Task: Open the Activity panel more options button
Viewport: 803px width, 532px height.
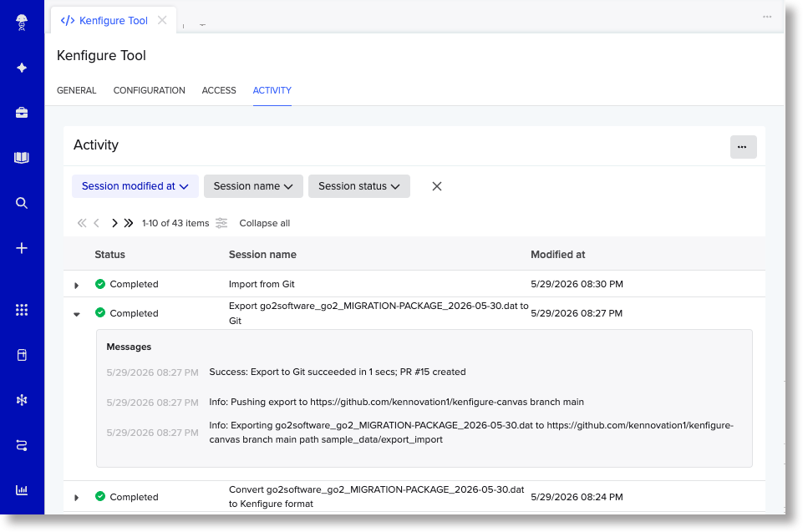Action: pyautogui.click(x=743, y=147)
